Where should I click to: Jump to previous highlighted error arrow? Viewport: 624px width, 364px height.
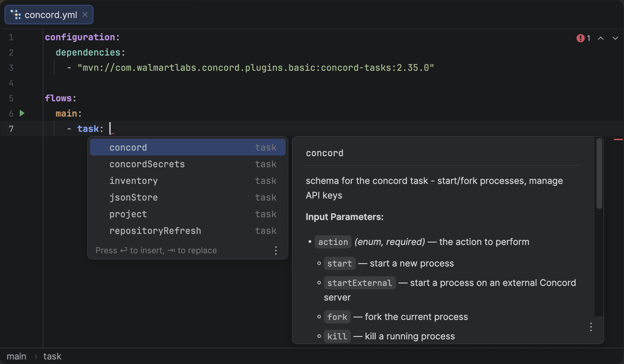tap(601, 38)
